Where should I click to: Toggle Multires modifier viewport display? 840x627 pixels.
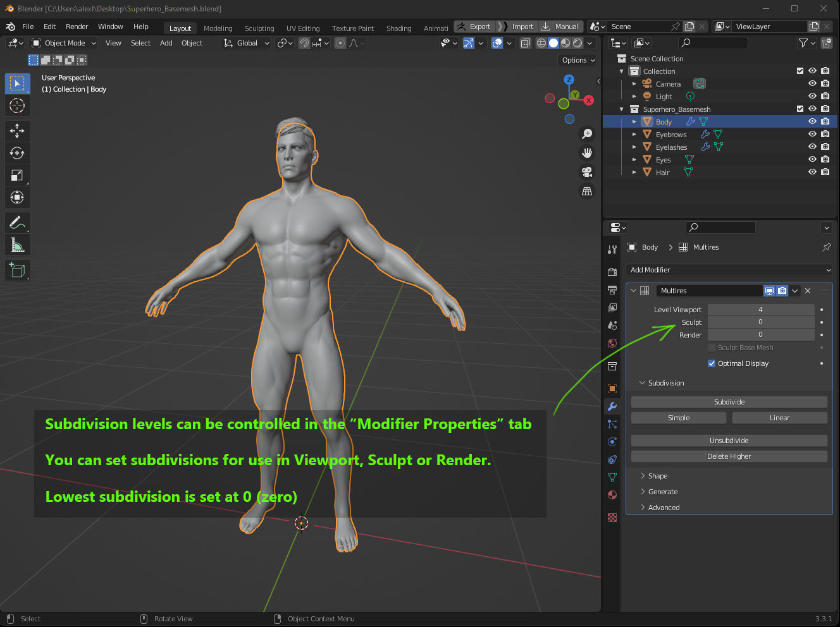[x=769, y=291]
